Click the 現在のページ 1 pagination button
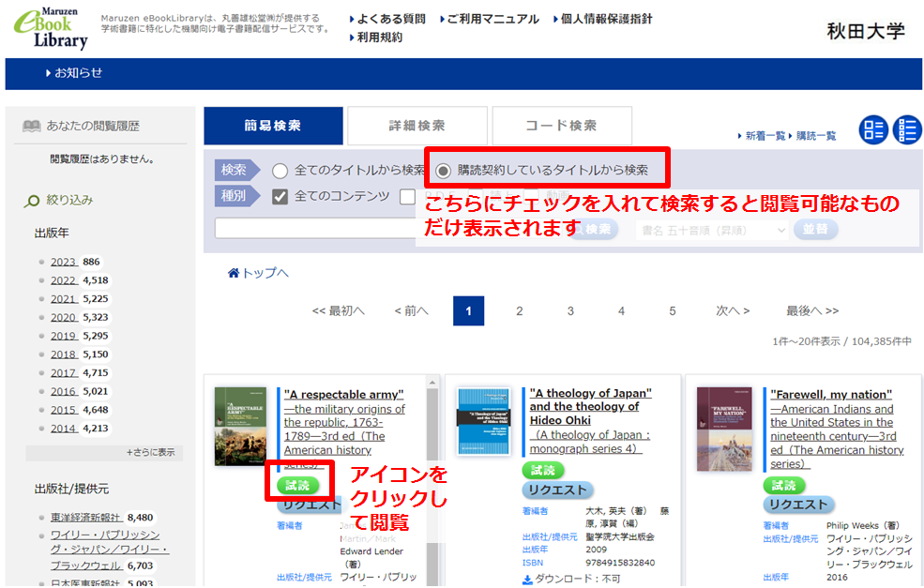The width and height of the screenshot is (924, 588). click(x=468, y=311)
